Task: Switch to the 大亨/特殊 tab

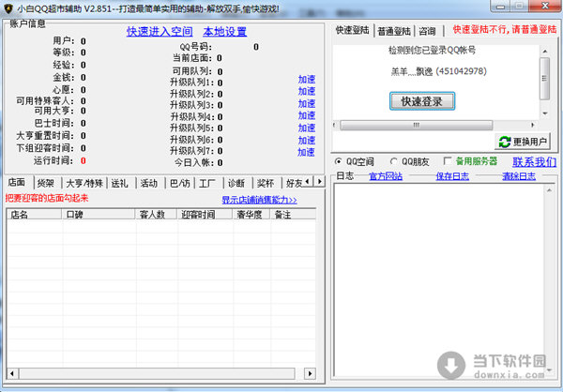Action: point(84,184)
